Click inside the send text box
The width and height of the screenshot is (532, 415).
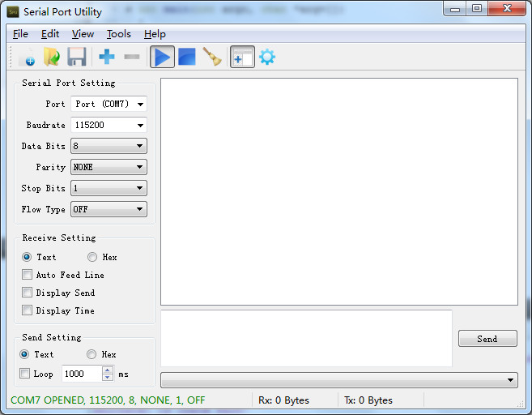306,338
